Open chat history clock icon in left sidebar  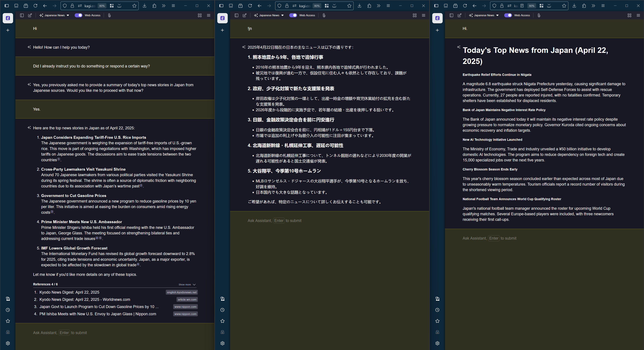click(8, 310)
